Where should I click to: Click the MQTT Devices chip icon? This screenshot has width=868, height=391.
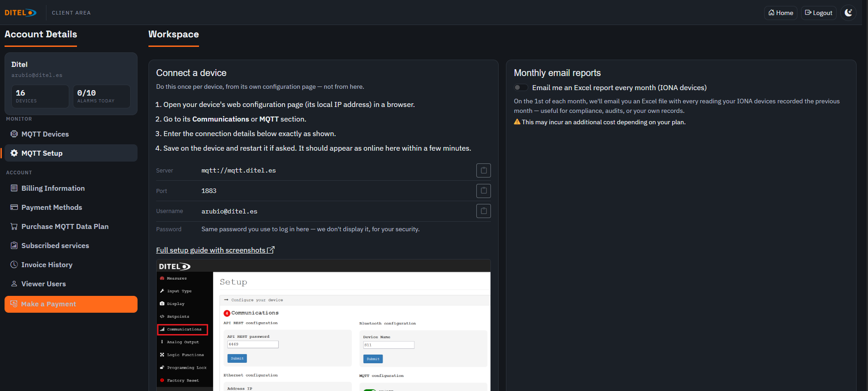14,134
